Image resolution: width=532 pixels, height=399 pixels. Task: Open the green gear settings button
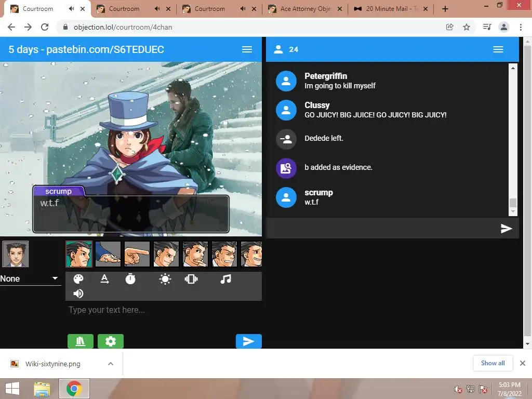(111, 341)
